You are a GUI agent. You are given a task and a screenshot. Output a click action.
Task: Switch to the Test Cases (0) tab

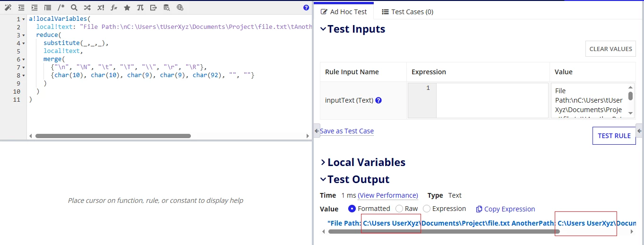coord(408,12)
